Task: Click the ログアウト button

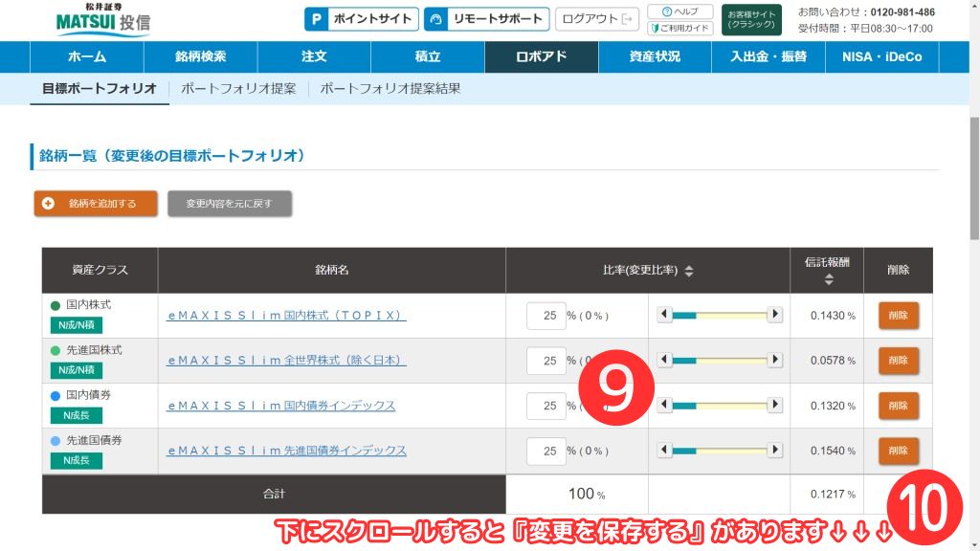Action: point(597,19)
